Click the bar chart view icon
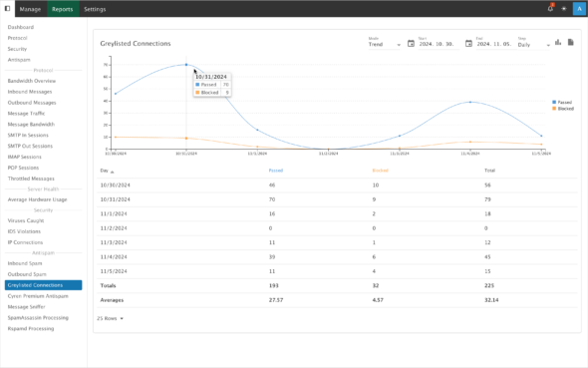The height and width of the screenshot is (368, 588). pyautogui.click(x=558, y=43)
